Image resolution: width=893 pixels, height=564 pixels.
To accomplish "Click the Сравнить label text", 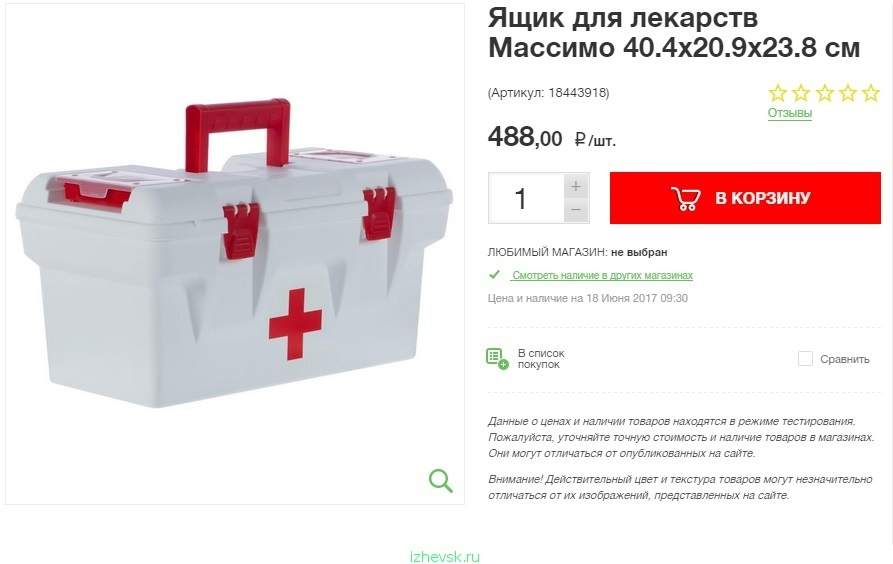I will (845, 359).
